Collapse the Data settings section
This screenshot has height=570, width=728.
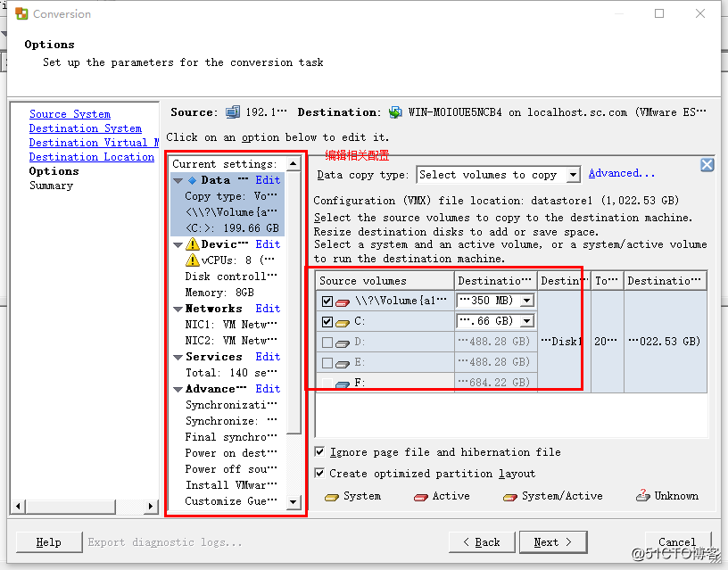click(178, 180)
